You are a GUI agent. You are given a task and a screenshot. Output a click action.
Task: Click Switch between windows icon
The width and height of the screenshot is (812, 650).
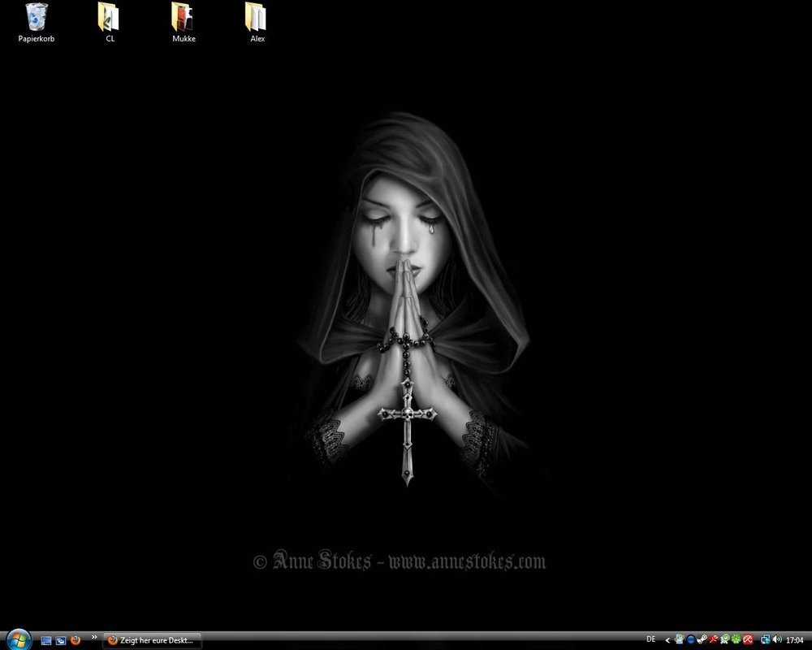coord(61,640)
